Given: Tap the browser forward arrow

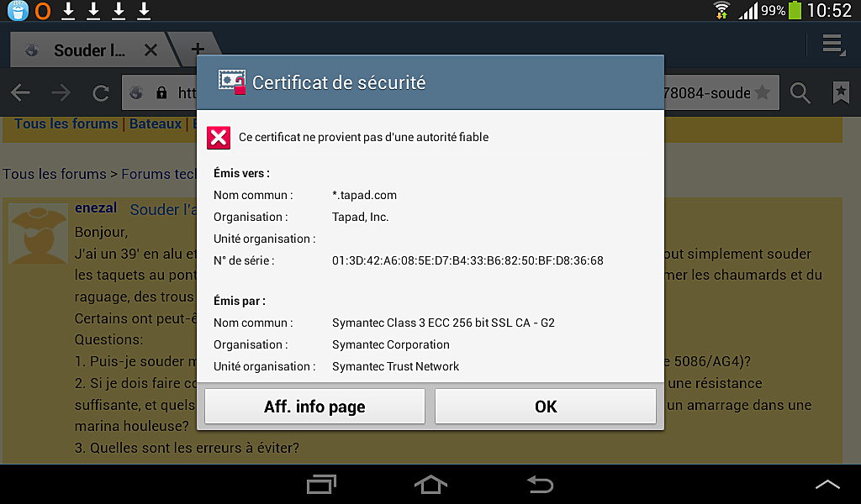Looking at the screenshot, I should 61,92.
